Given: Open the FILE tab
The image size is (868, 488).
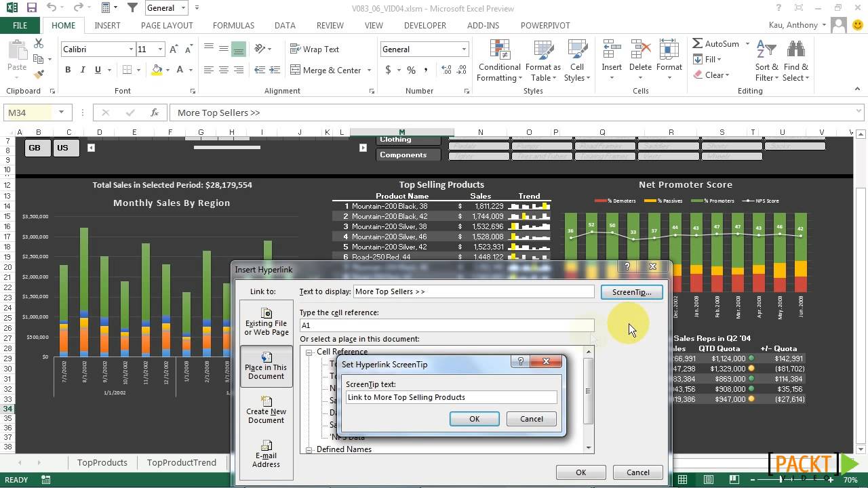Looking at the screenshot, I should (20, 25).
